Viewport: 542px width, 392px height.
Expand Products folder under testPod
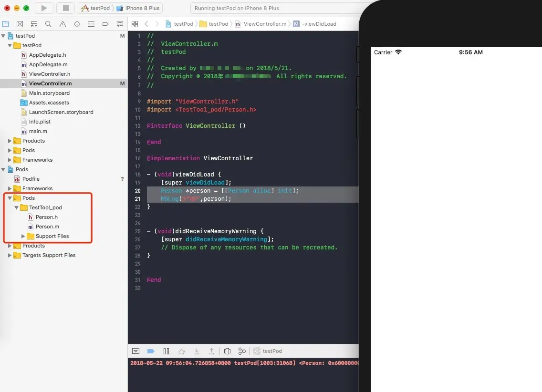(x=10, y=141)
